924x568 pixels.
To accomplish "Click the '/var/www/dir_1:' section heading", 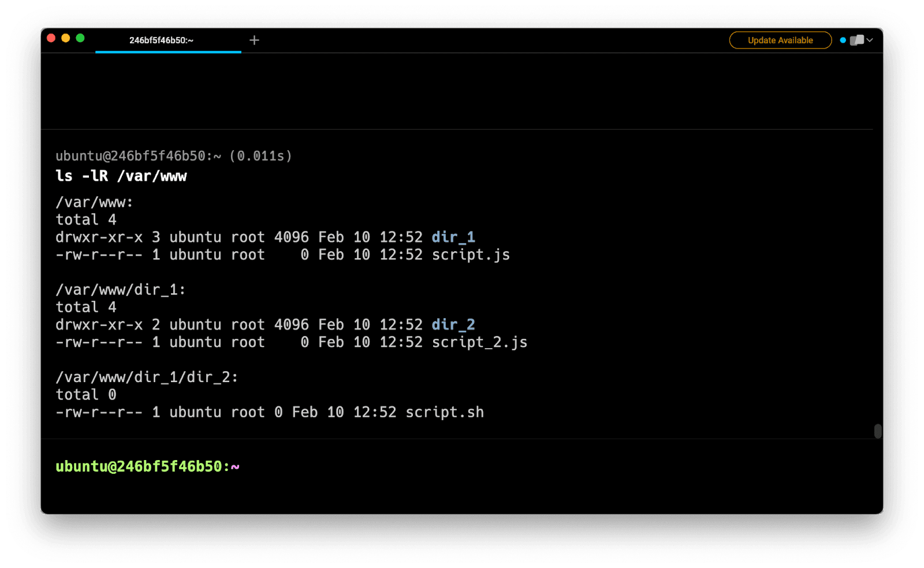I will (120, 290).
